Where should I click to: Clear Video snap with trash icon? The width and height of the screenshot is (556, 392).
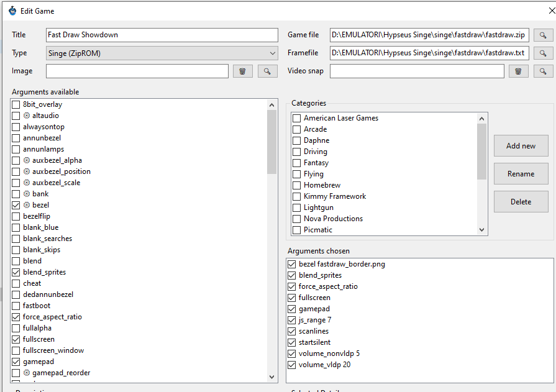coord(518,71)
